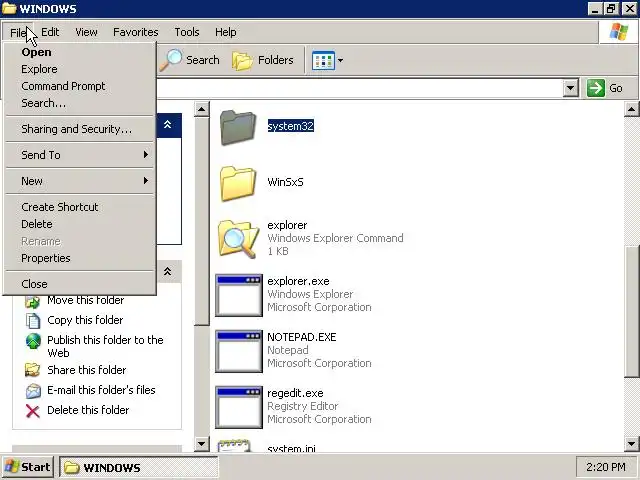The height and width of the screenshot is (480, 640).
Task: Click the Windows flag logo in toolbar
Action: tap(619, 32)
